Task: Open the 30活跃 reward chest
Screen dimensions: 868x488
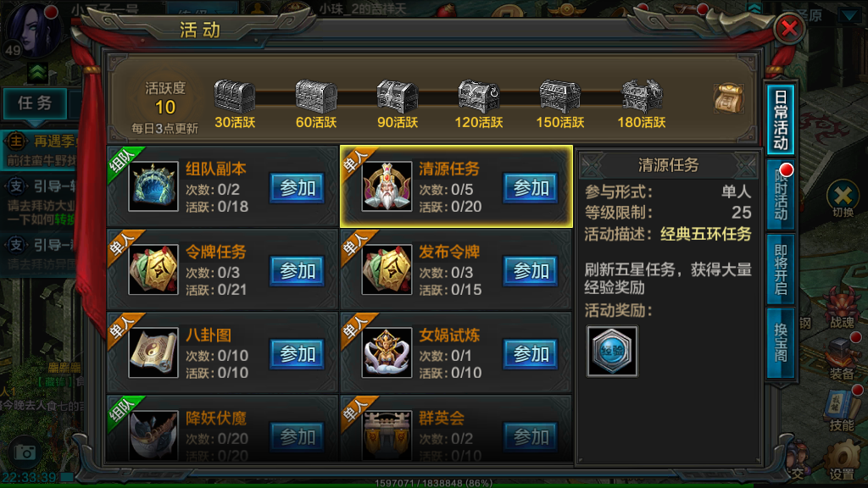Action: (235, 97)
